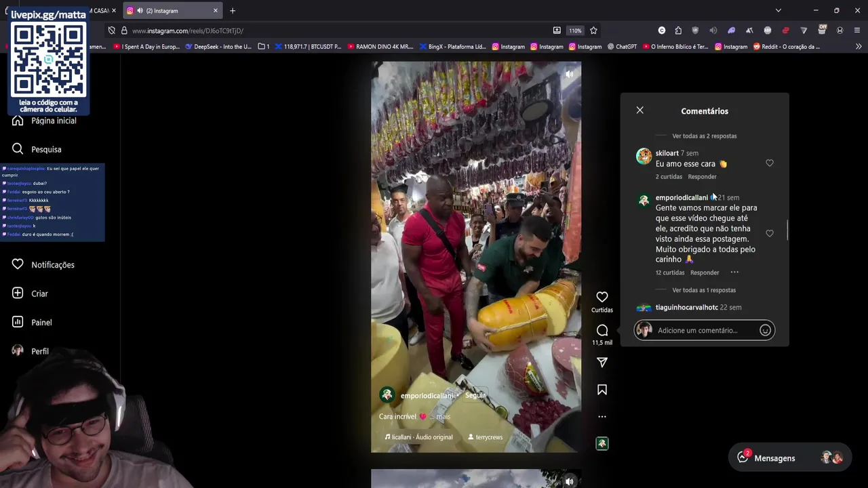Open BTCUSDT price bookmark
Screen dimensions: 868x488
[x=308, y=47]
